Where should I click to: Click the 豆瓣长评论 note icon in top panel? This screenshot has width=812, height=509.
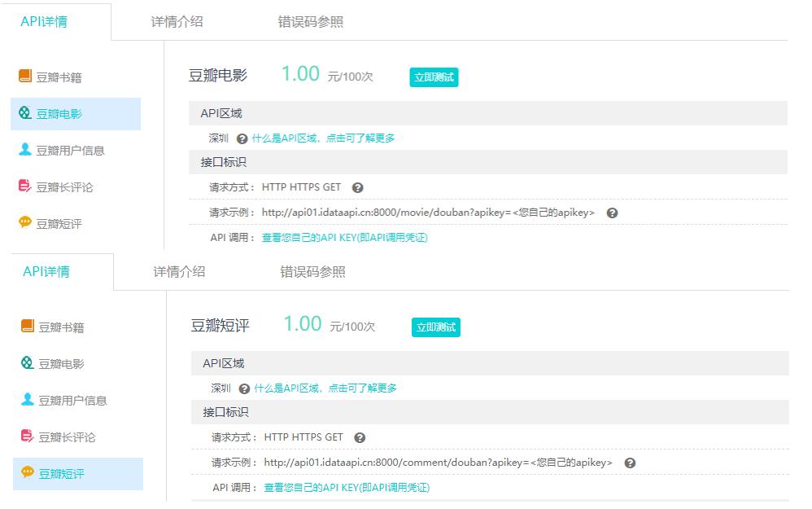point(25,186)
